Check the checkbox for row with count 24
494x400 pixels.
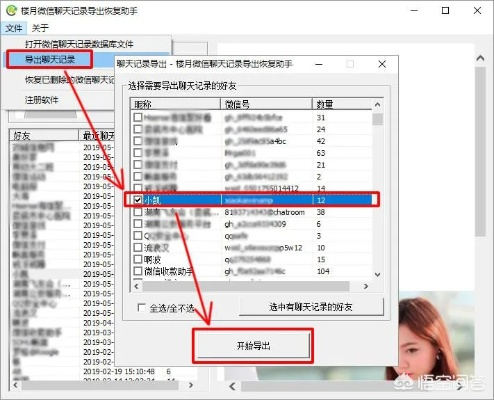[x=138, y=129]
